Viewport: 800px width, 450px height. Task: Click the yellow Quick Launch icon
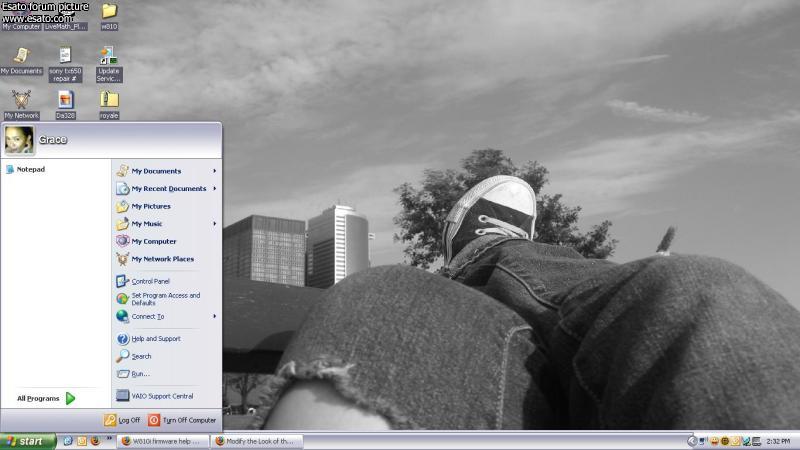pyautogui.click(x=82, y=441)
